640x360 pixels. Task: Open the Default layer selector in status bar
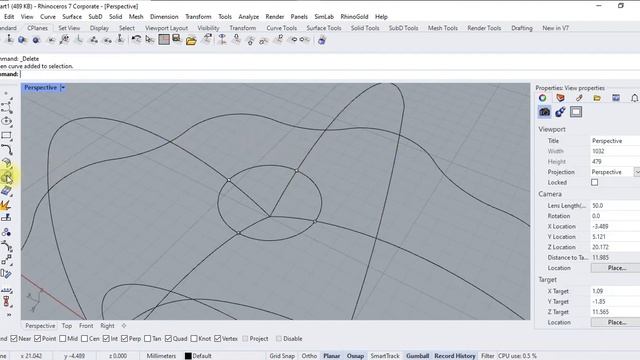202,356
